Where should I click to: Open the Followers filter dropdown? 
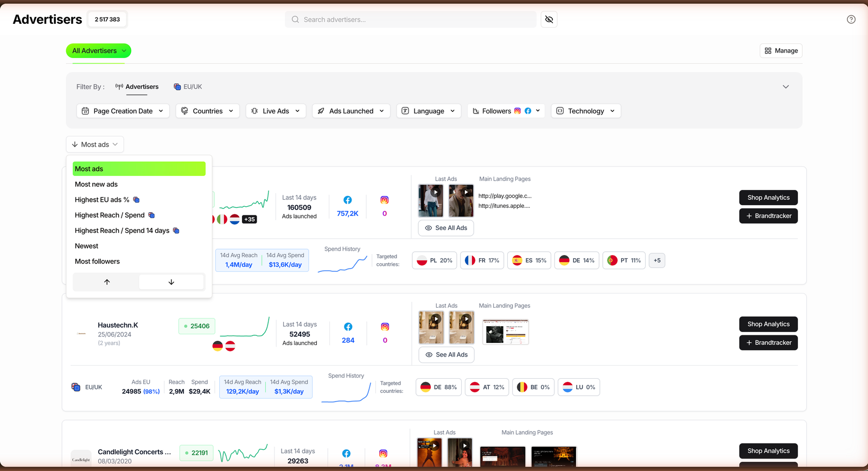[x=506, y=111]
